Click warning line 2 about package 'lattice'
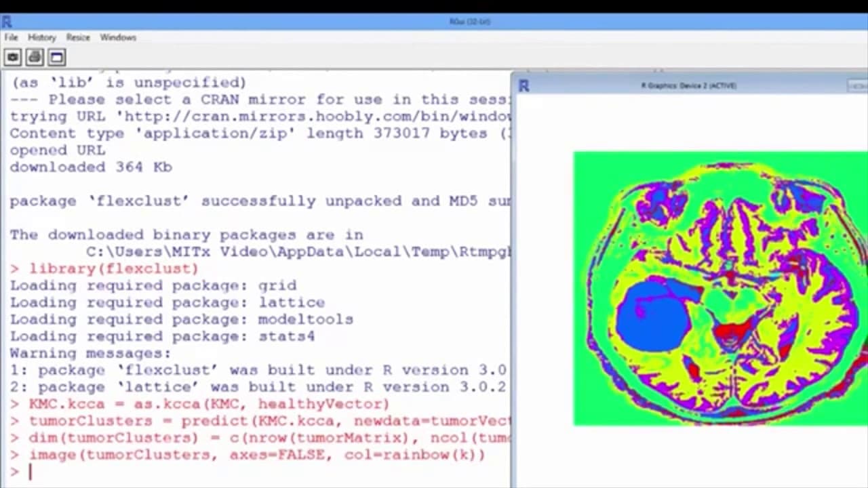 [258, 387]
